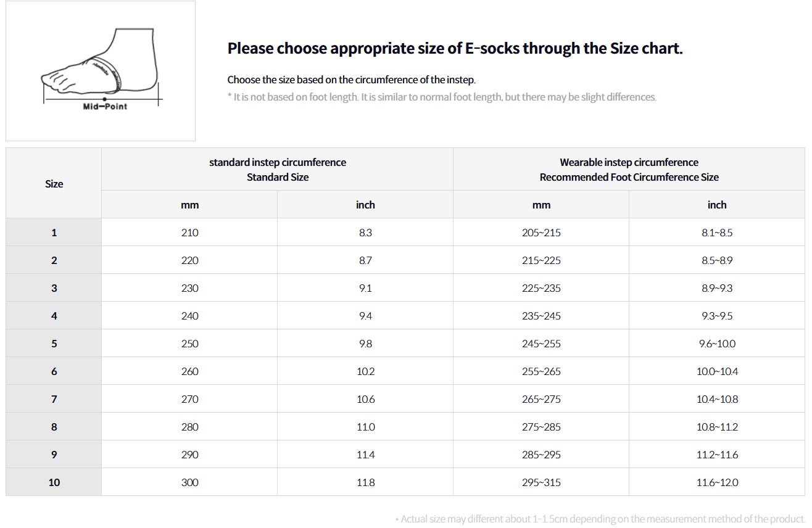Select size 1 row label
The height and width of the screenshot is (528, 812).
click(54, 233)
